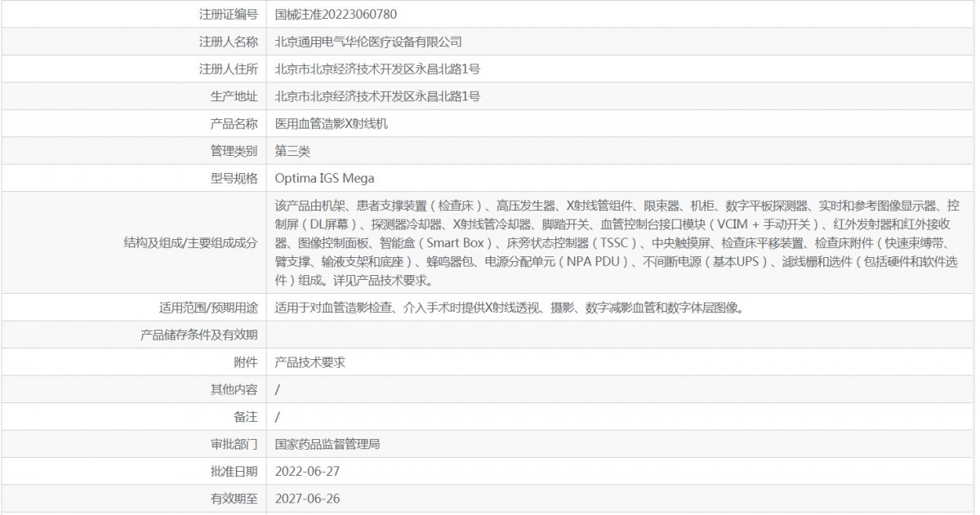Select approval authority 国家药品监督管理局

(327, 445)
